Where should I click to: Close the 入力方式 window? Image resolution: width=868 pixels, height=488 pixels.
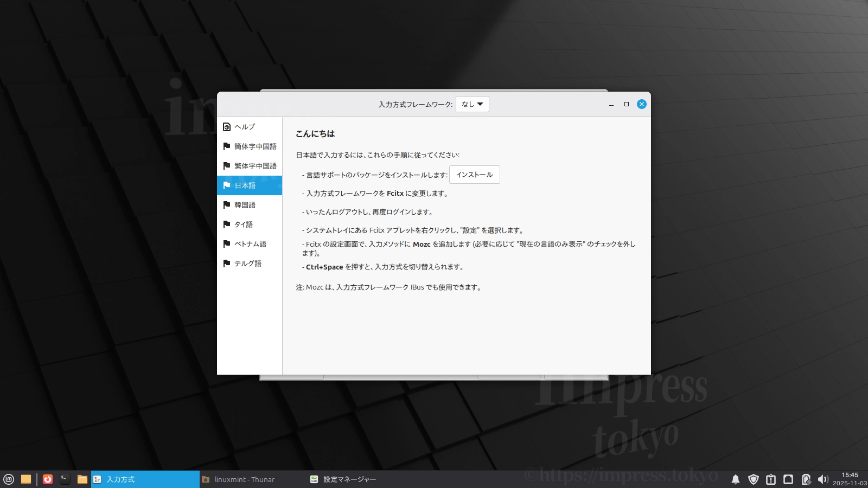642,104
